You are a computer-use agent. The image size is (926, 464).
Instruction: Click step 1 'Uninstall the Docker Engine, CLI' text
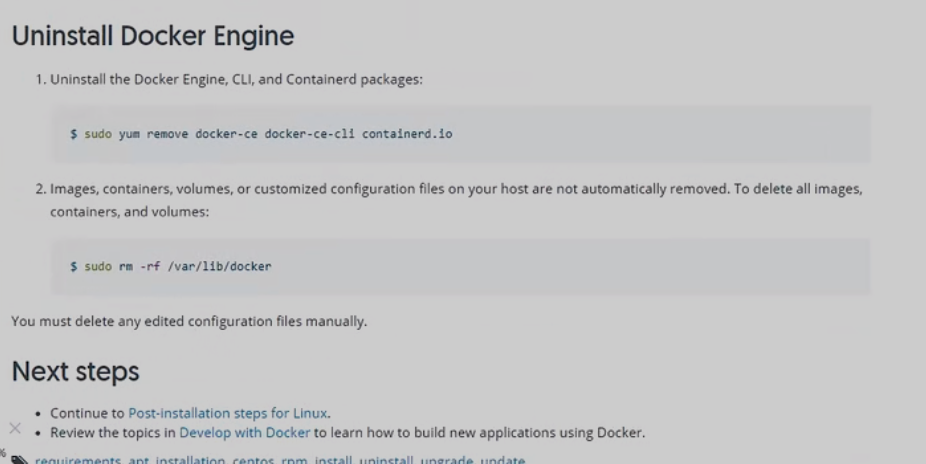point(236,80)
